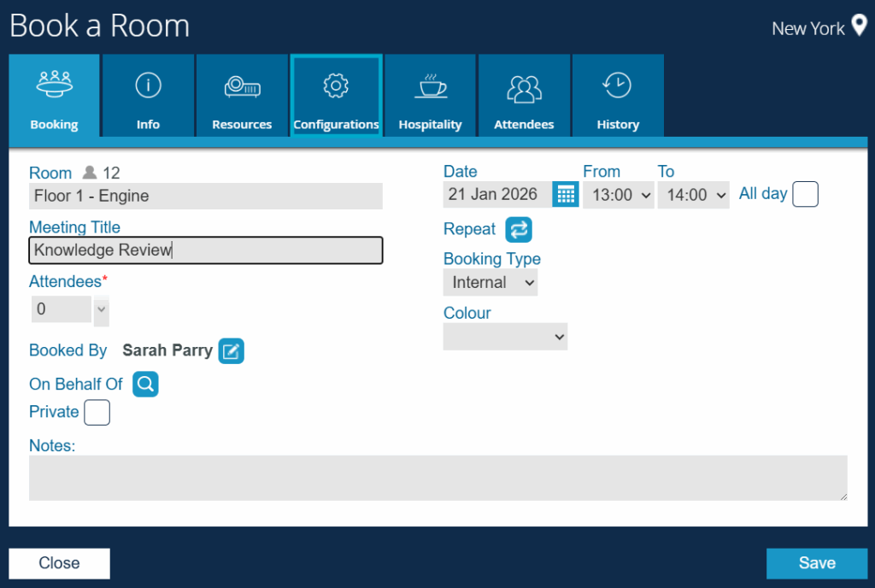Open the Resources projector tab
The height and width of the screenshot is (588, 875).
242,96
